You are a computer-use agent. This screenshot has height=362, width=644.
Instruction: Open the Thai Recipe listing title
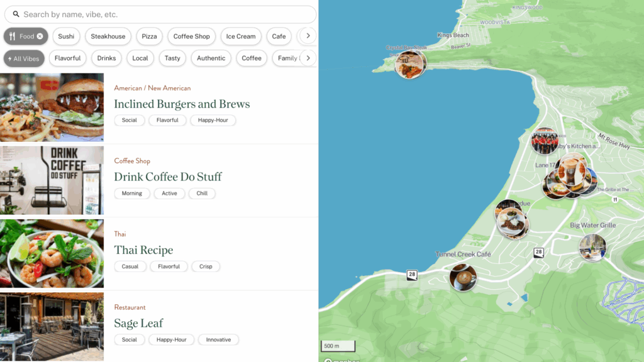(x=143, y=250)
